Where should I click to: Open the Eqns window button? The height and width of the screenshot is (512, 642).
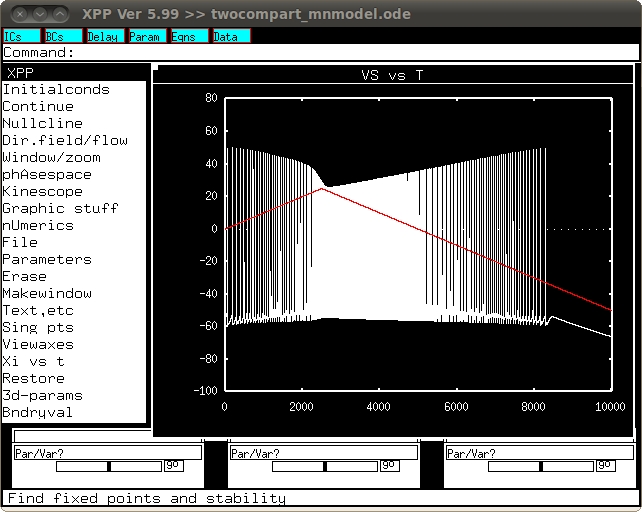(189, 36)
